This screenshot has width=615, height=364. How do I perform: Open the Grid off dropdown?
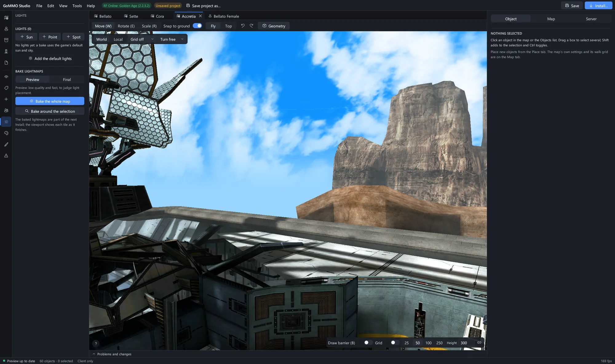[142, 39]
